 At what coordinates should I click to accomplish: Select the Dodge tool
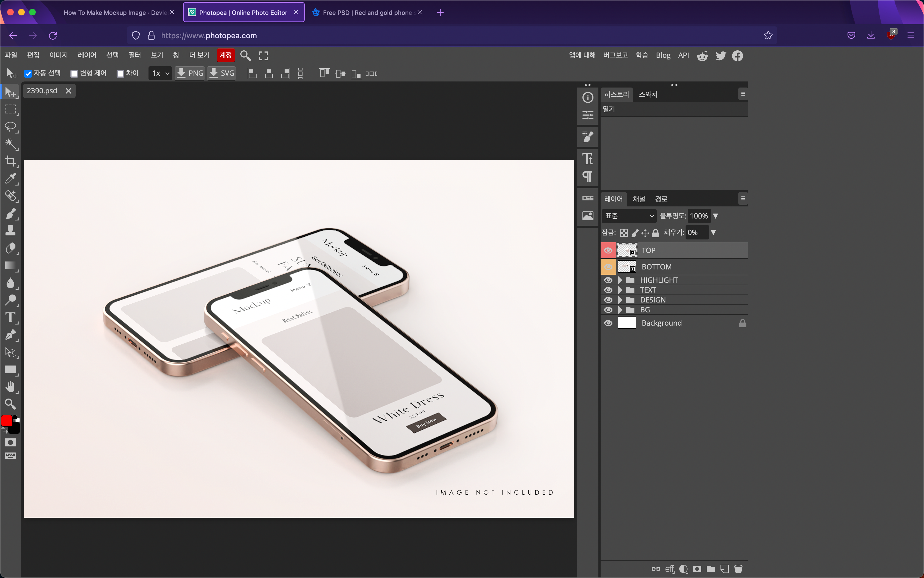point(10,300)
